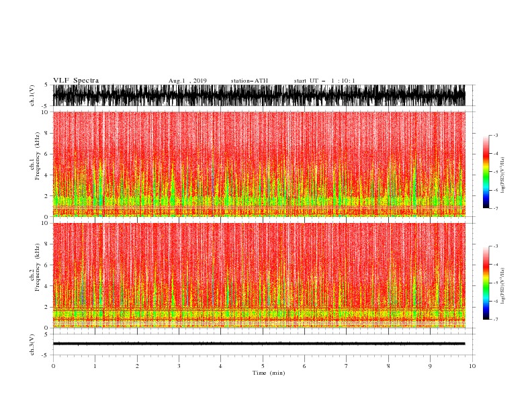This screenshot has height=411, width=532.
Task: Click the "6" kHz tick on ch.1 spectrogram axis
Action: [x=46, y=154]
